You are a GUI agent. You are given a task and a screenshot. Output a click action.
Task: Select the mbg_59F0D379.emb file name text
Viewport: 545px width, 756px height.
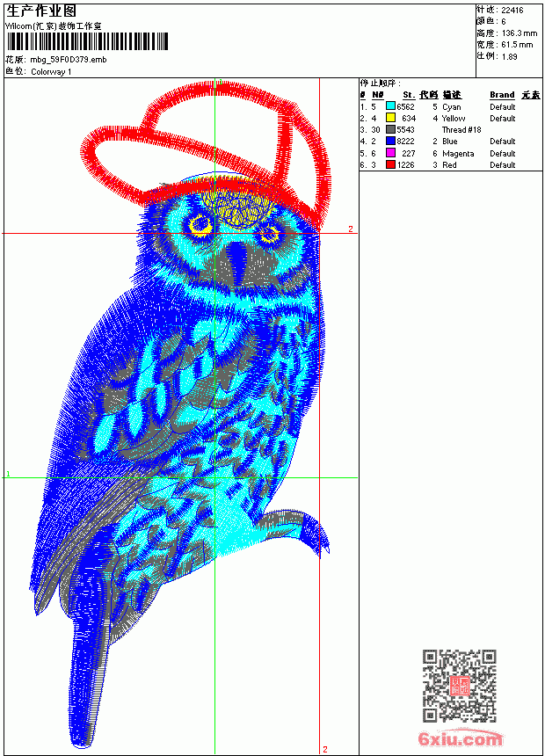(x=69, y=60)
